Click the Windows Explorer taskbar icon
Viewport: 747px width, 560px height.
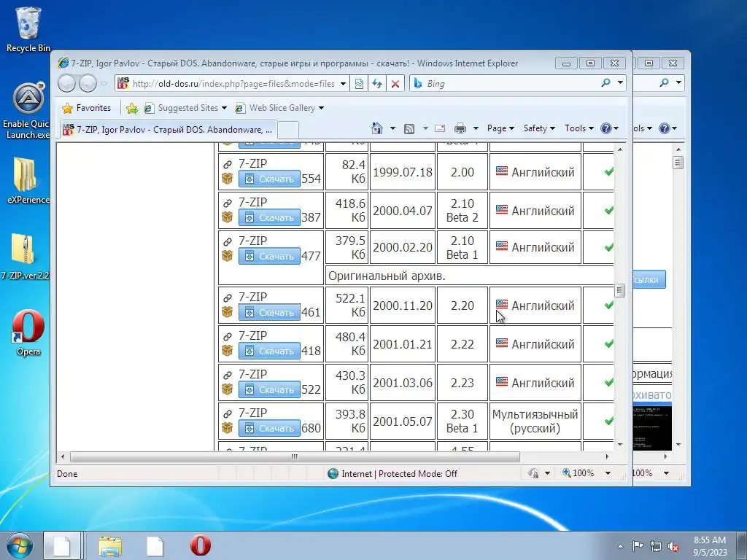point(110,545)
